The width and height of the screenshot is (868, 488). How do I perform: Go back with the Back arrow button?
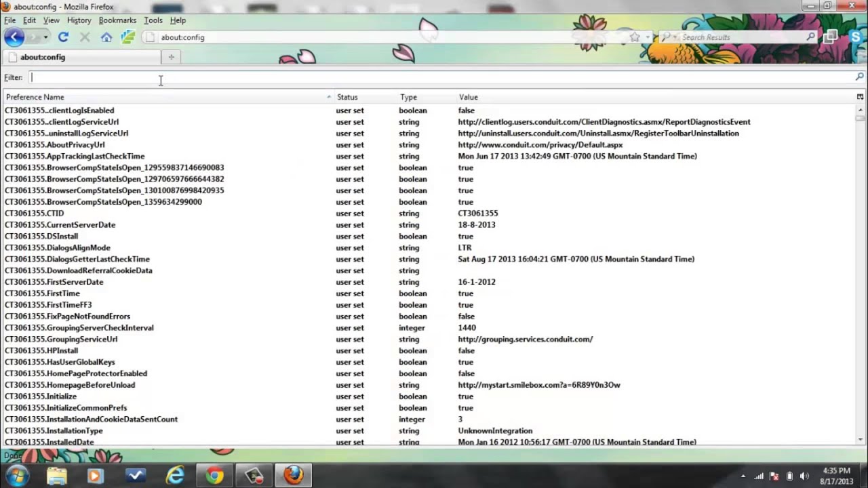pyautogui.click(x=14, y=37)
